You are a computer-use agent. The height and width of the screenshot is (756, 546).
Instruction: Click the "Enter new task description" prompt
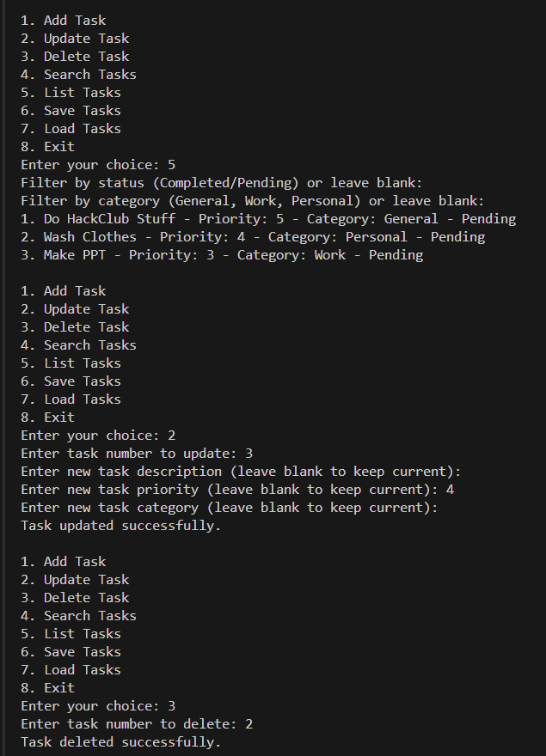coord(230,472)
